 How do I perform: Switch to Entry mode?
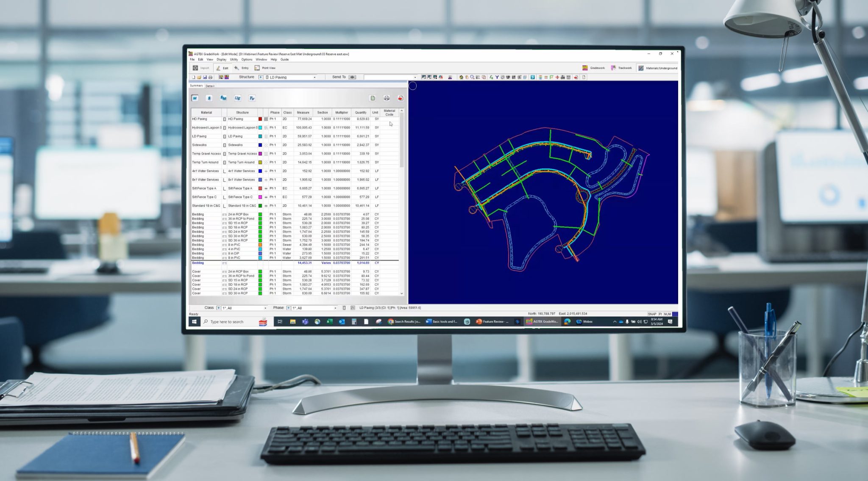pos(242,68)
